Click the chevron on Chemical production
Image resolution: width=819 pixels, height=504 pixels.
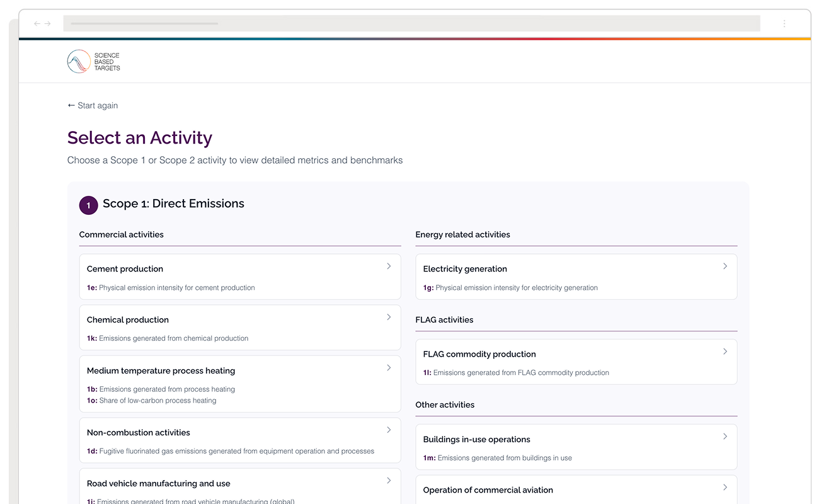pos(389,317)
